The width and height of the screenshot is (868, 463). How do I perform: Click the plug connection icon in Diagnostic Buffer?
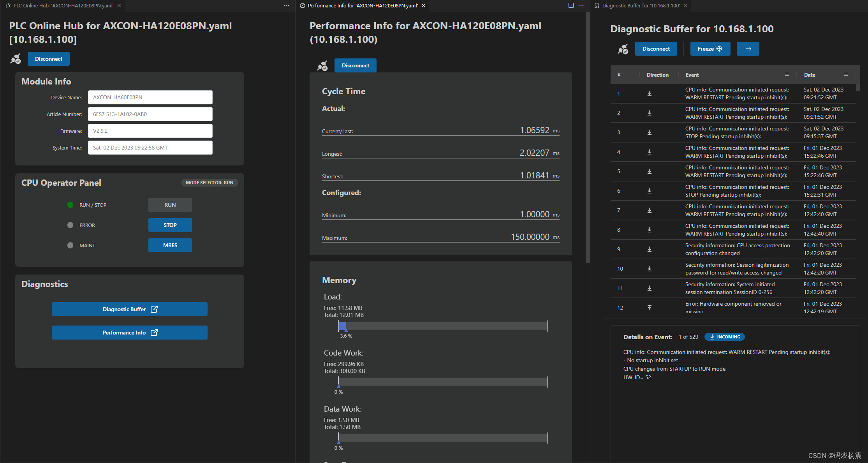(623, 49)
